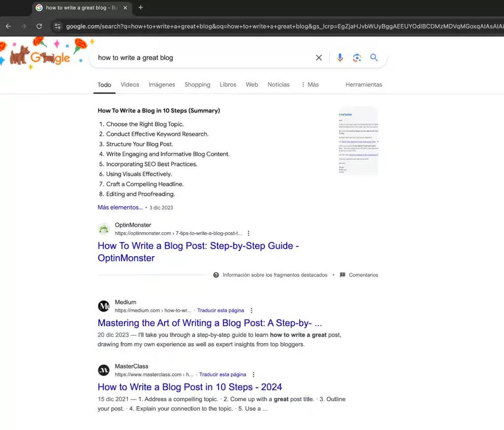Viewport: 504px width, 430px height.
Task: Expand the Más filter dropdown
Action: pos(310,85)
